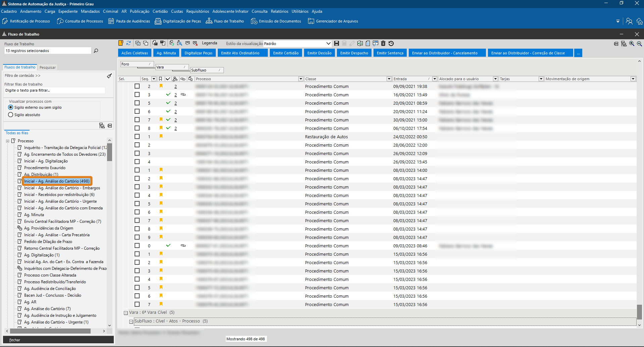Check the Restauração de Autos row checkbox
The image size is (644, 347).
137,137
